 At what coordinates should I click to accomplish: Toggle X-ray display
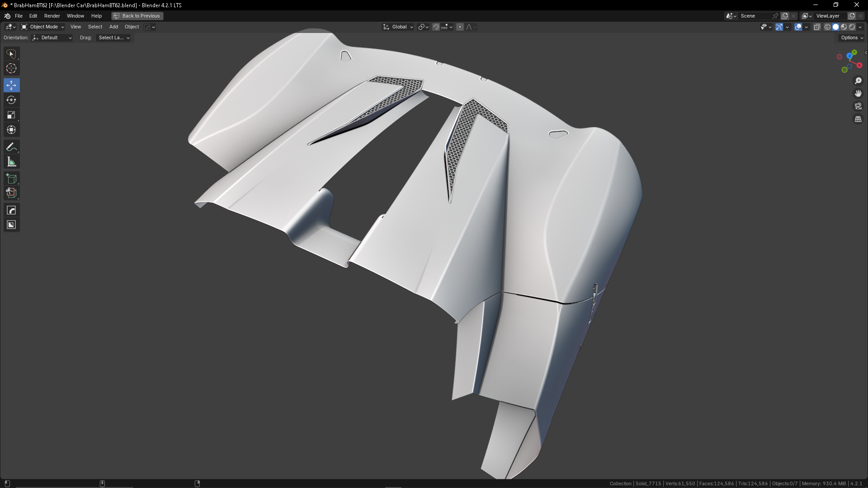pos(817,27)
